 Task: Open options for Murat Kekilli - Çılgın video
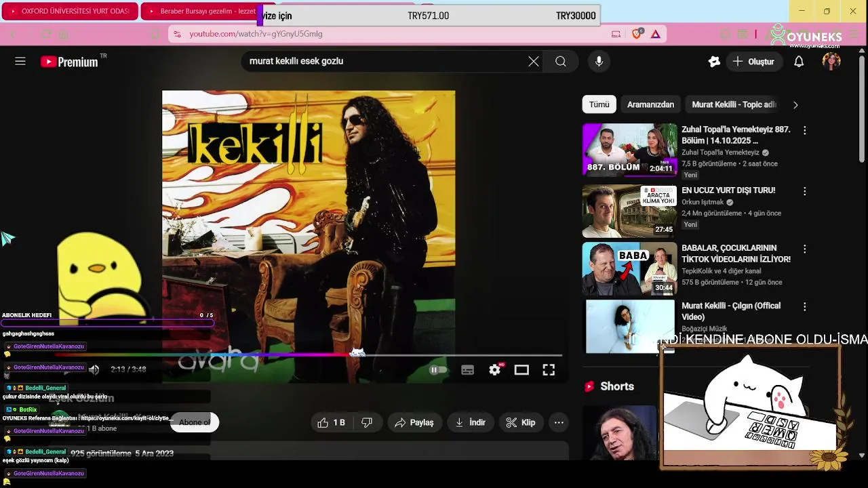coord(805,306)
